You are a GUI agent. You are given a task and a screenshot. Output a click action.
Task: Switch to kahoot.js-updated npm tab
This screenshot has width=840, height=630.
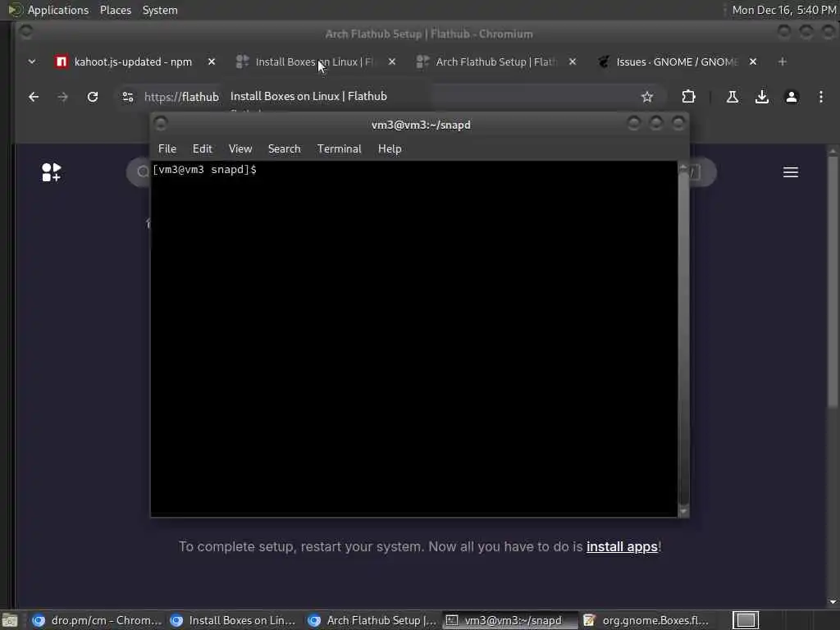point(133,62)
